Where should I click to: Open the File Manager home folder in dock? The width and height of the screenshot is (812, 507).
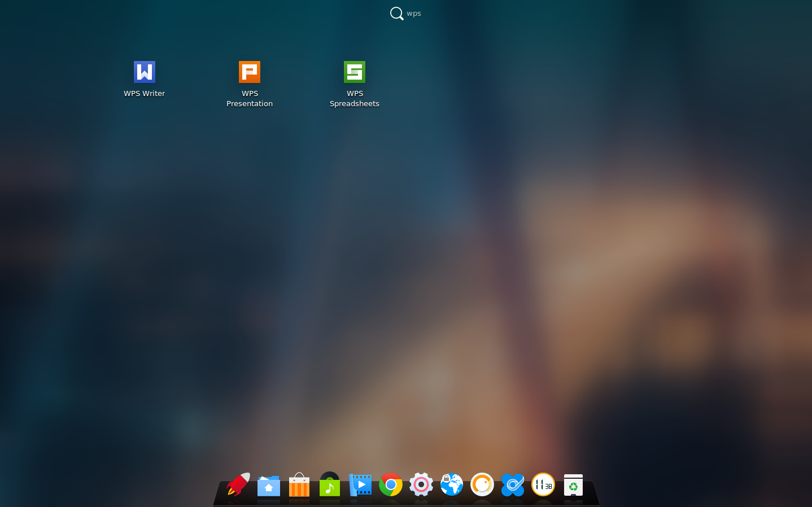269,485
